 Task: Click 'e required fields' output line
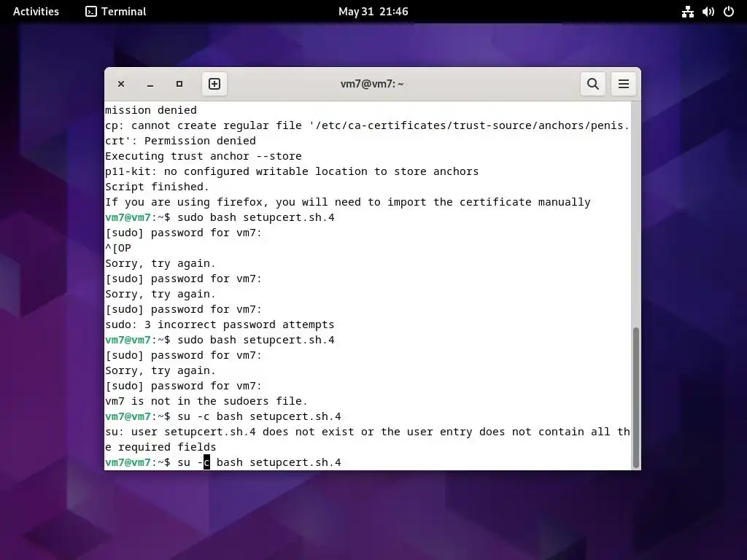click(x=160, y=447)
